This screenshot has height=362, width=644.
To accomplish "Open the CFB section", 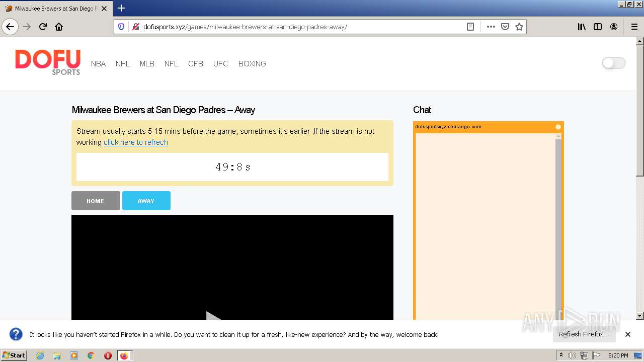I will 196,64.
